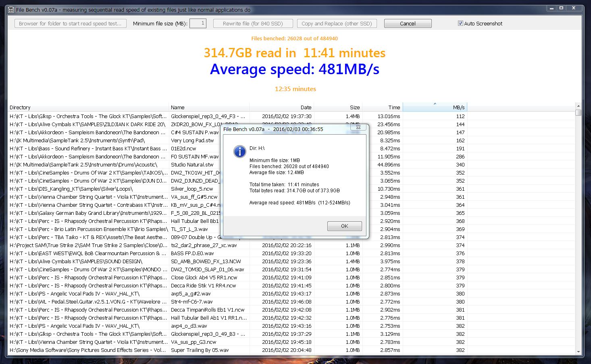Click the Project SAM True Strike 2 directory
The height and width of the screenshot is (364, 591).
[x=88, y=245]
